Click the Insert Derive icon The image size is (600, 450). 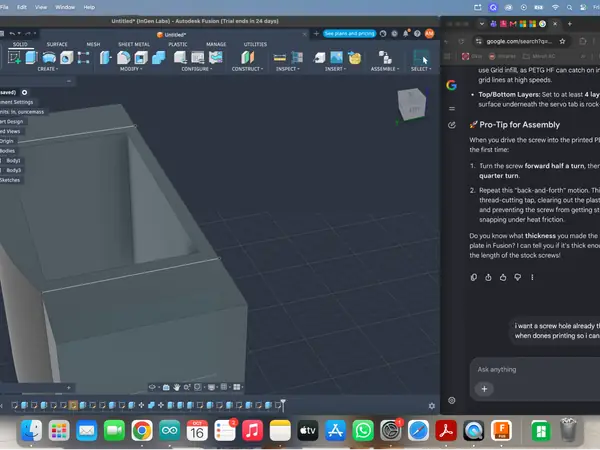point(319,58)
